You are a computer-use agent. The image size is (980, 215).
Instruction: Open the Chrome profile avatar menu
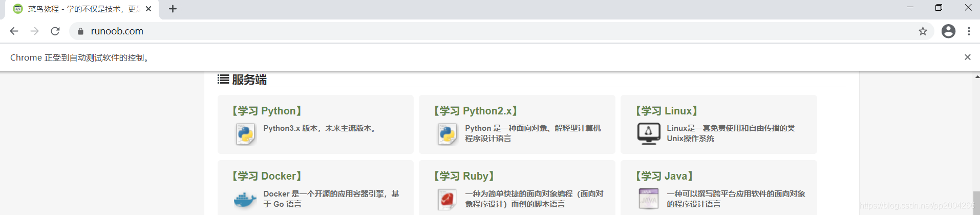(948, 31)
